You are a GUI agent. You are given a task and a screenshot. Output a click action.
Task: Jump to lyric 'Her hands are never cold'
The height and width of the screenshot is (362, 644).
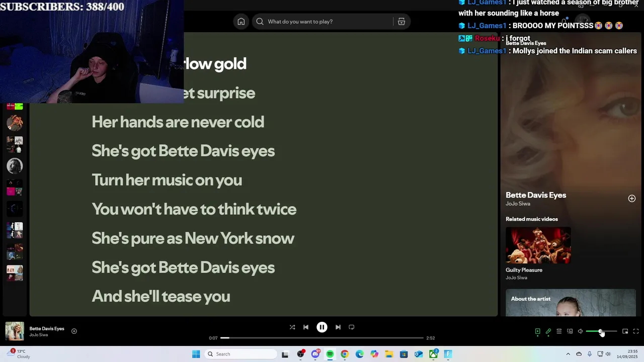(x=178, y=122)
